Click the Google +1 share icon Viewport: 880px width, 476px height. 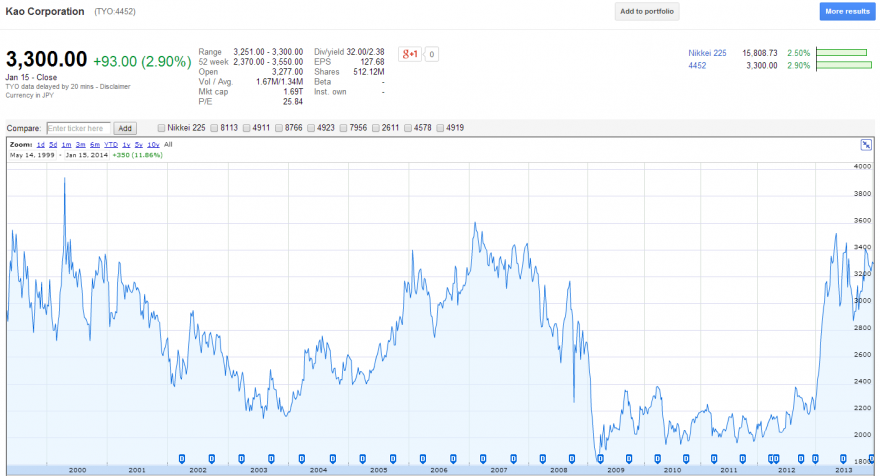(410, 54)
